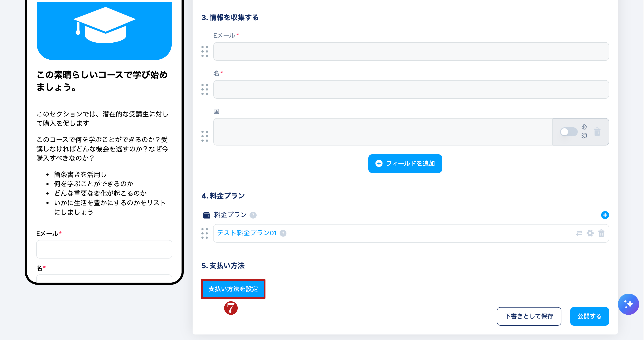644x340 pixels.
Task: Delete テスト料金プラン01 with the trash icon
Action: tap(601, 233)
